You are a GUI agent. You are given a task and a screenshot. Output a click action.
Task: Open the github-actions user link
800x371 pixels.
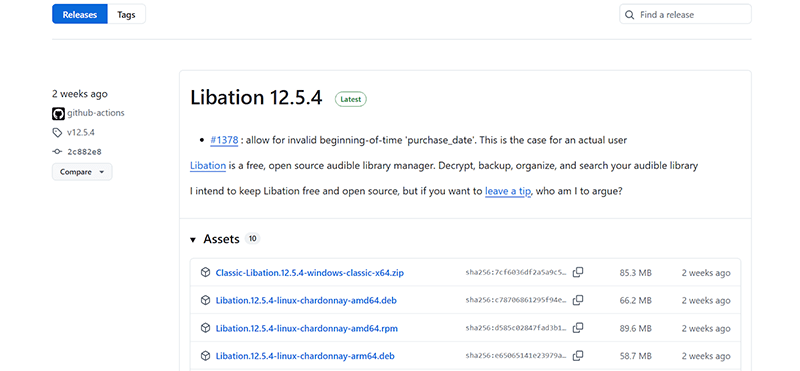95,113
